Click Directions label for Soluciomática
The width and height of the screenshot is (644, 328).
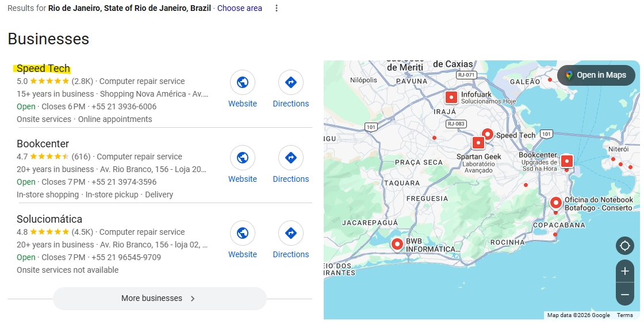tap(291, 254)
